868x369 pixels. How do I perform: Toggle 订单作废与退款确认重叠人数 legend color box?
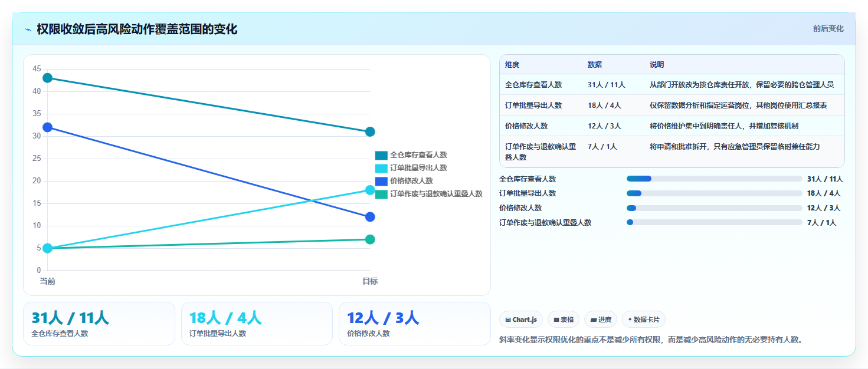click(x=381, y=194)
